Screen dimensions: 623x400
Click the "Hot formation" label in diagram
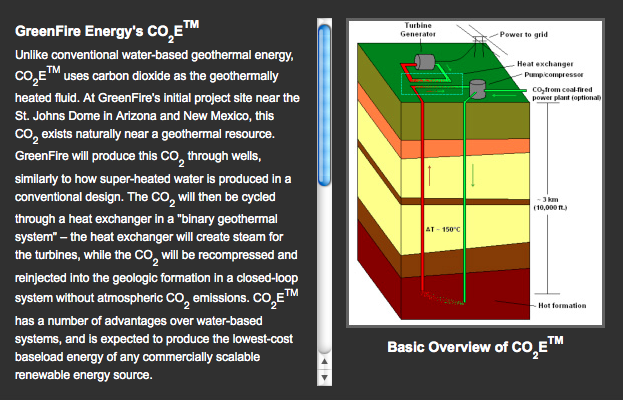(x=562, y=305)
